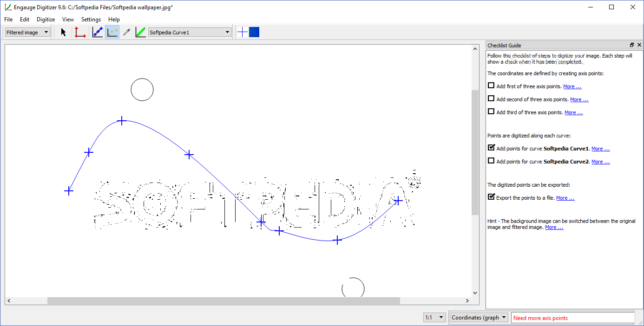Close the Checklist Guide panel
This screenshot has height=326, width=644.
[x=639, y=45]
